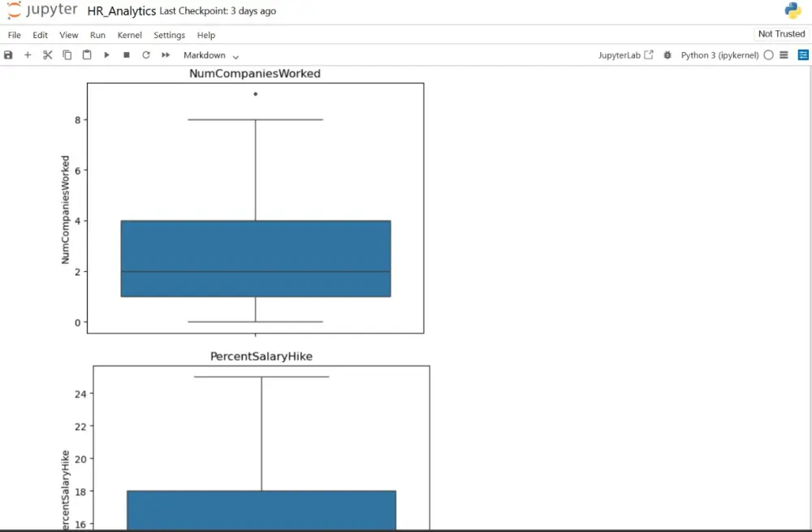
Task: Cut the selected cell
Action: (47, 54)
